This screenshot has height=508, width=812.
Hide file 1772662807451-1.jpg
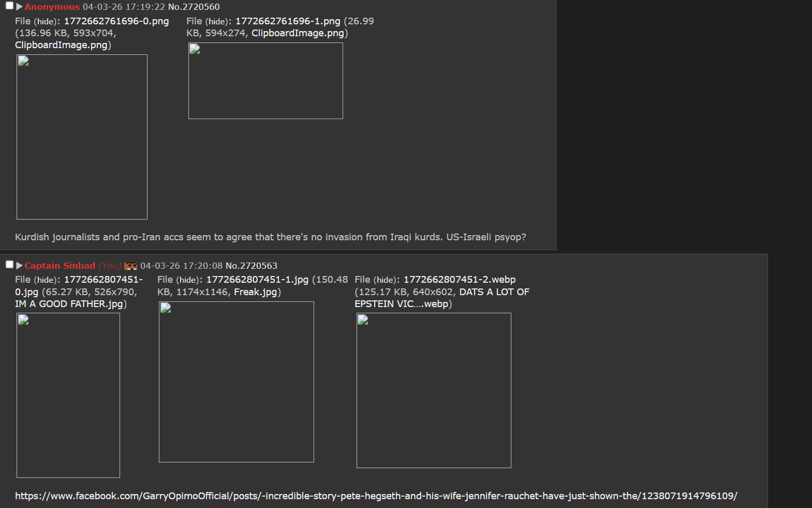pyautogui.click(x=188, y=280)
